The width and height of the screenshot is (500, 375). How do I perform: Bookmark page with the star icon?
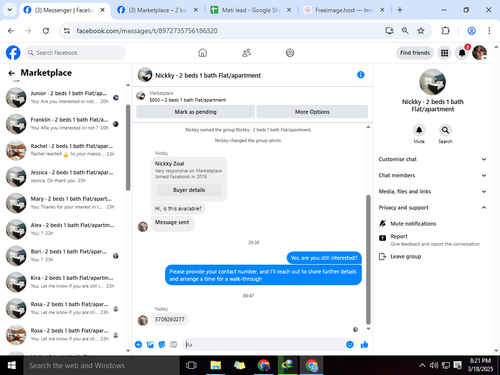pyautogui.click(x=421, y=31)
